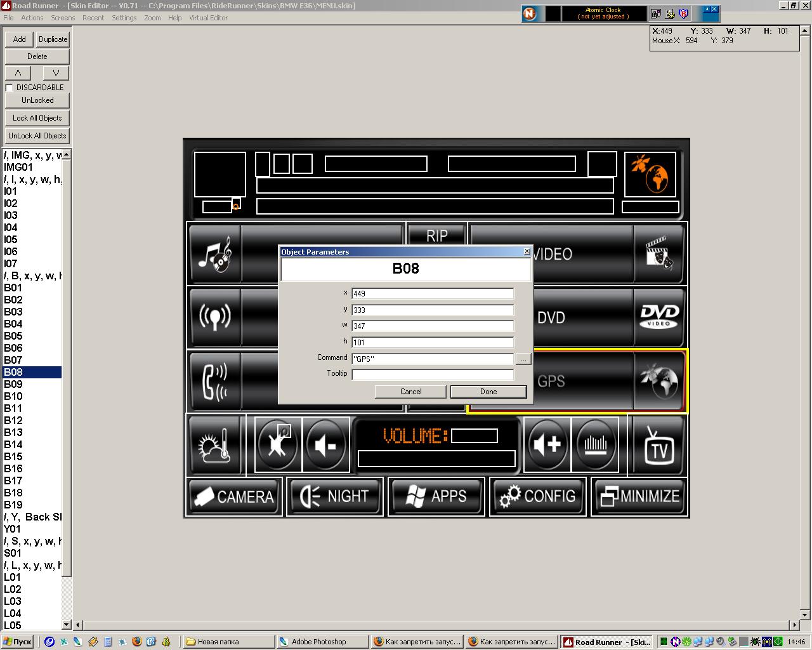Open the Command browse ellipsis button

(x=523, y=359)
